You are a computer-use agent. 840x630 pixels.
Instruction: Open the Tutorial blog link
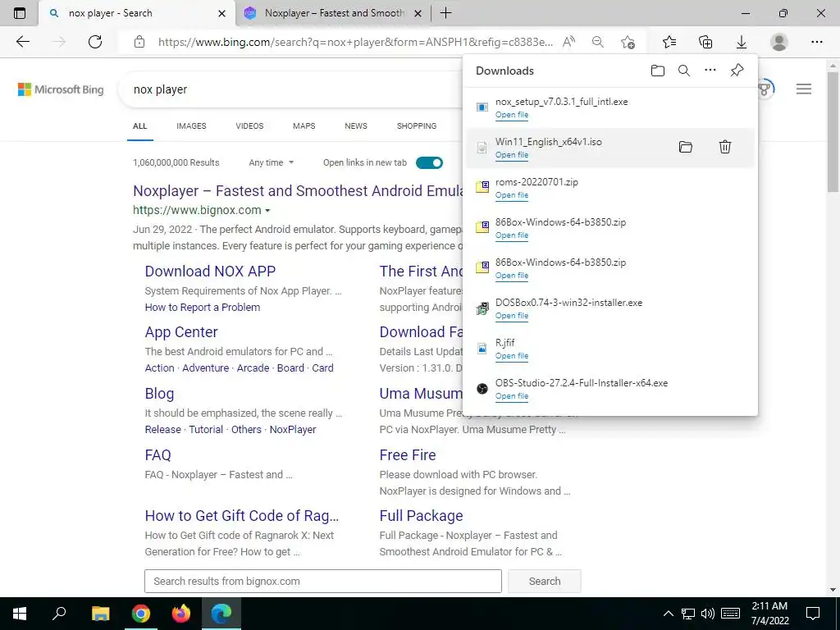(x=206, y=430)
